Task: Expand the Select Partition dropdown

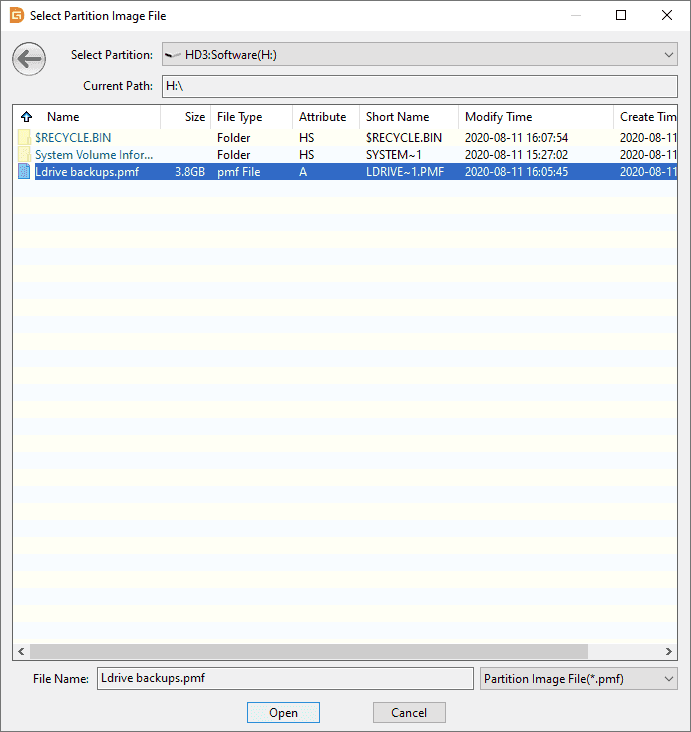Action: [668, 55]
